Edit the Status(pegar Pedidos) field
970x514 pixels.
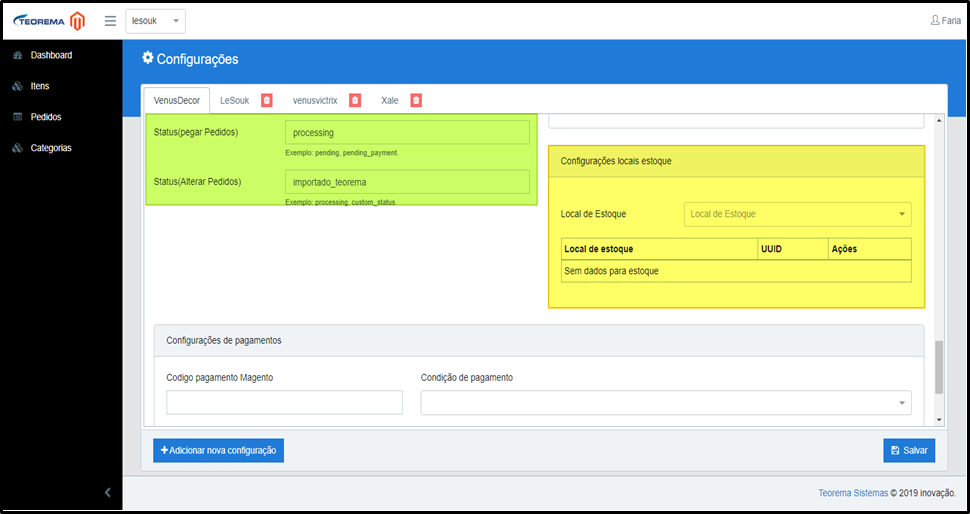point(407,132)
